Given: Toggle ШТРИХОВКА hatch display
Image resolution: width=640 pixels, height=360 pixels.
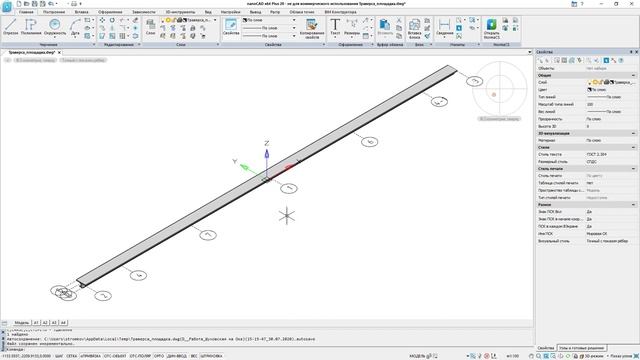Looking at the screenshot, I should (x=211, y=356).
